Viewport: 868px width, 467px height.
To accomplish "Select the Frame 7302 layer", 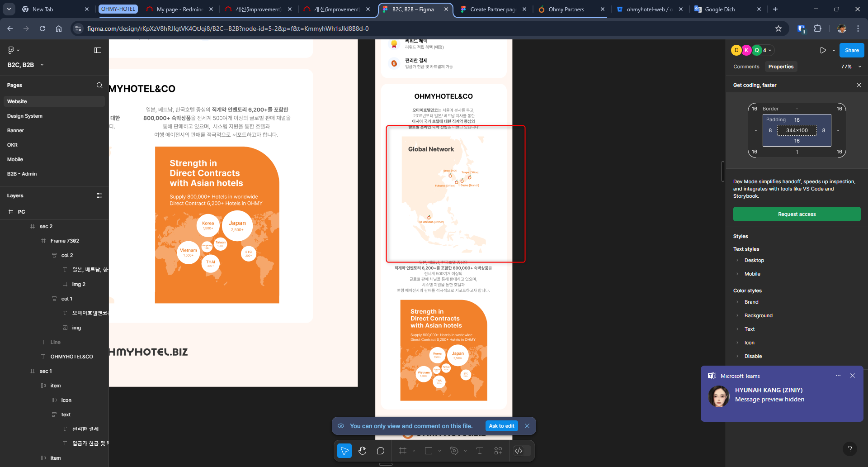I will pyautogui.click(x=65, y=241).
